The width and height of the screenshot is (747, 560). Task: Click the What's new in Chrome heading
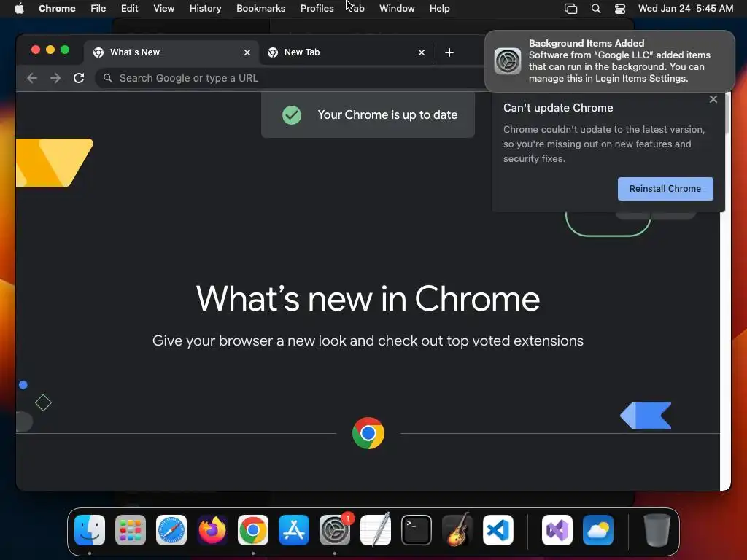tap(368, 299)
